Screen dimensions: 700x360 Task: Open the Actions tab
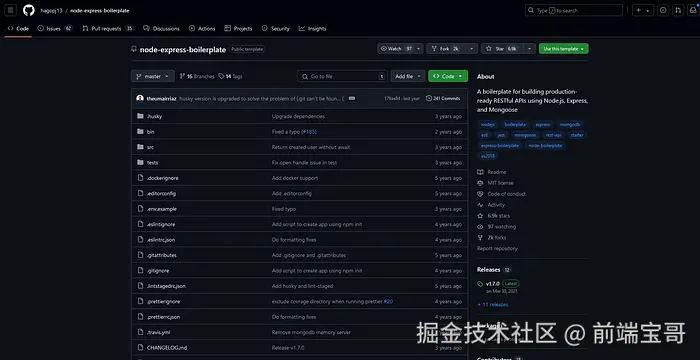(x=202, y=29)
